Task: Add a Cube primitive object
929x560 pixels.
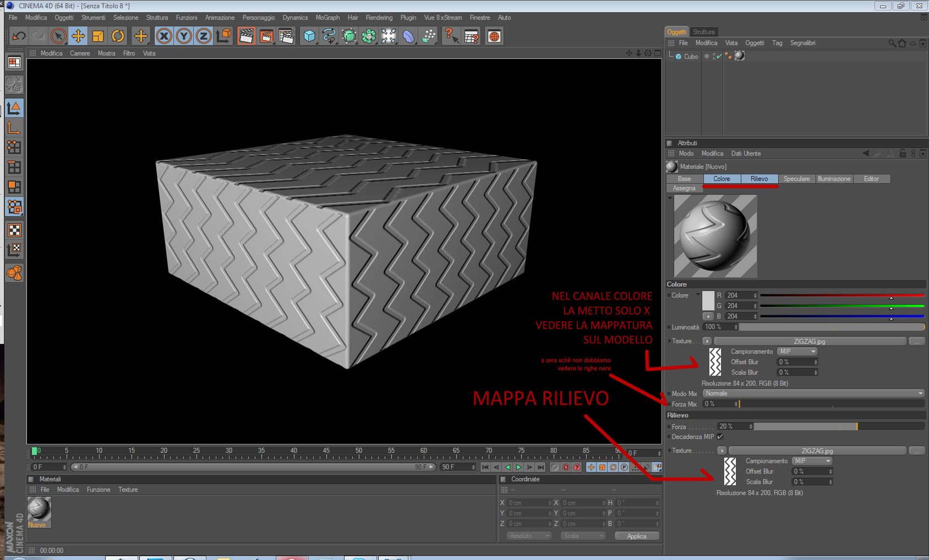Action: [309, 36]
